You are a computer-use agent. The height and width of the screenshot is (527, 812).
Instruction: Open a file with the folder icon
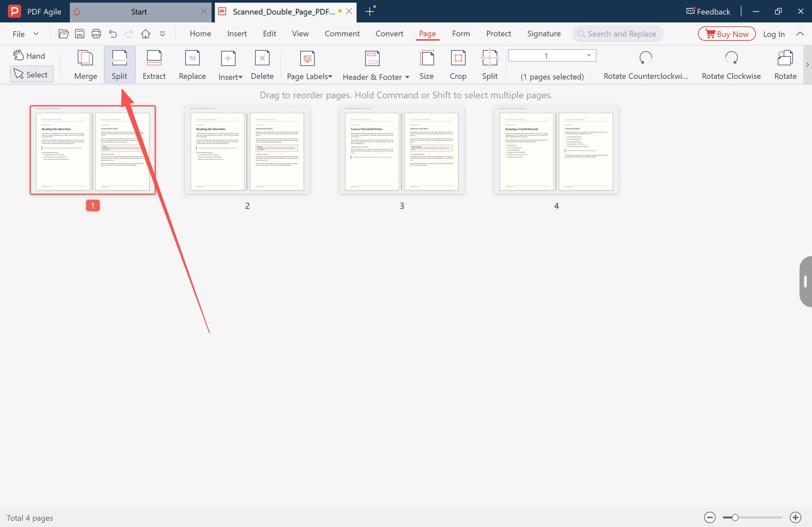[x=63, y=34]
